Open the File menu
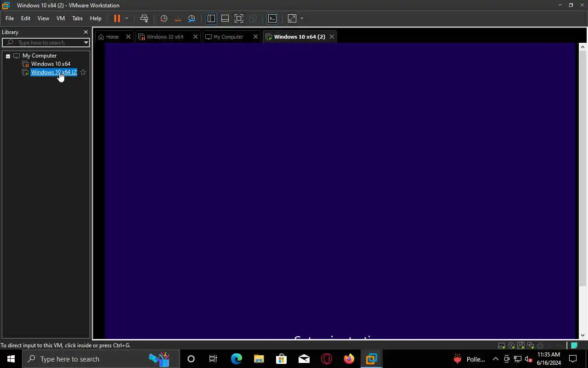The width and height of the screenshot is (588, 368). coord(10,18)
